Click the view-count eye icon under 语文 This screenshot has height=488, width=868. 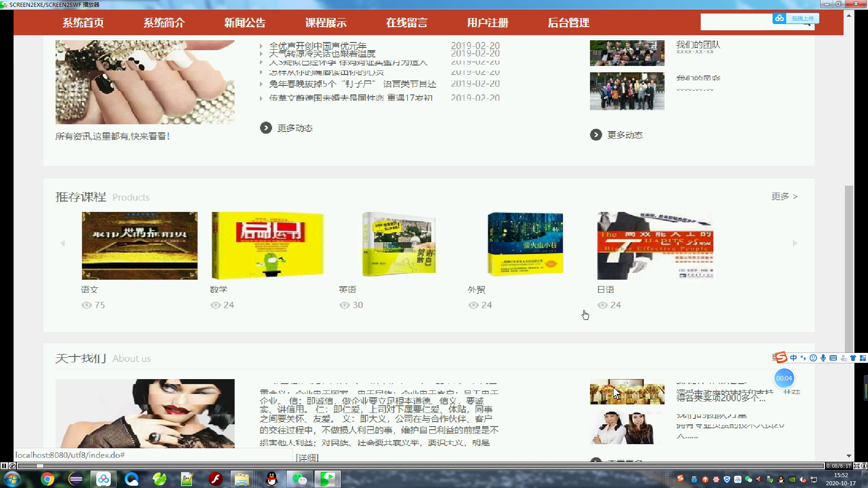(86, 305)
